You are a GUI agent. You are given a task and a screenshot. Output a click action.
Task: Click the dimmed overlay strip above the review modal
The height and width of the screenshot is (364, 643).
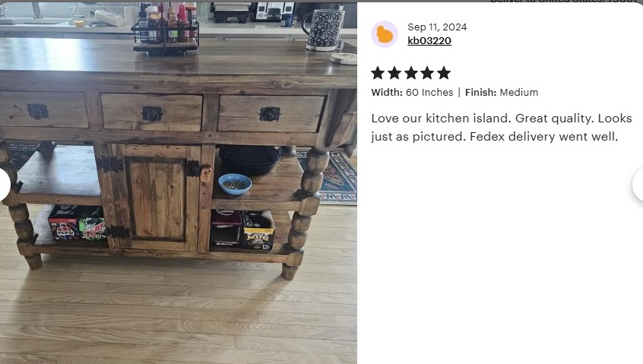[x=321, y=1]
